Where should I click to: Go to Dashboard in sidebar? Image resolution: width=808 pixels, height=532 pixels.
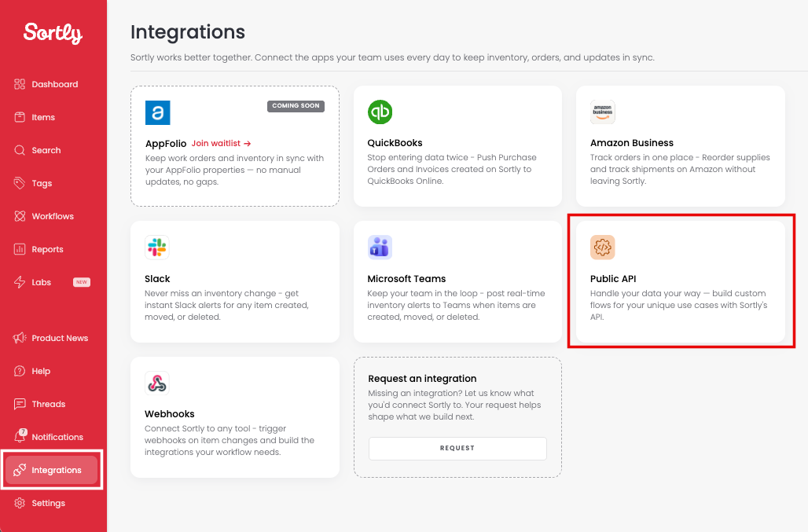[x=54, y=84]
